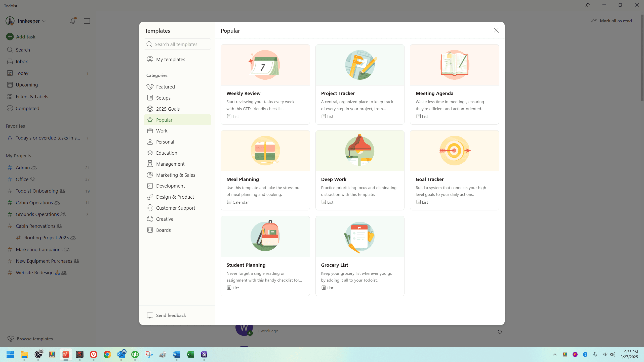Open the Today view

coord(48,73)
